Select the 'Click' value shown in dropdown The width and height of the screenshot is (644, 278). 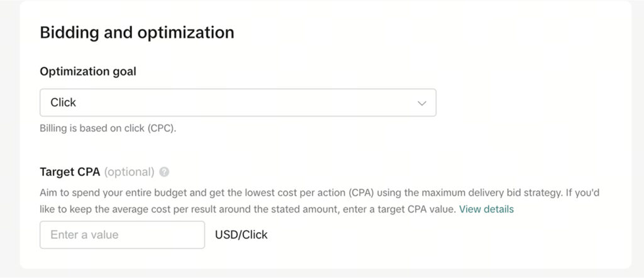(64, 103)
